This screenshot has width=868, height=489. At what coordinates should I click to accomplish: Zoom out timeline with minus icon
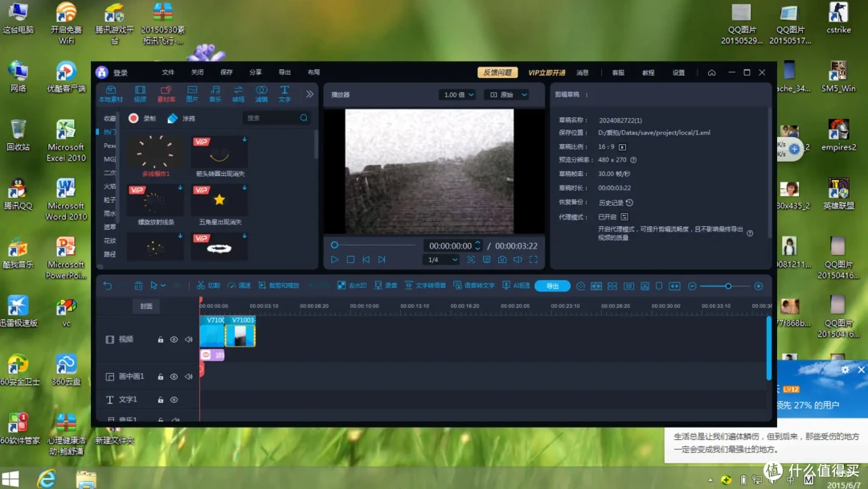pos(692,286)
